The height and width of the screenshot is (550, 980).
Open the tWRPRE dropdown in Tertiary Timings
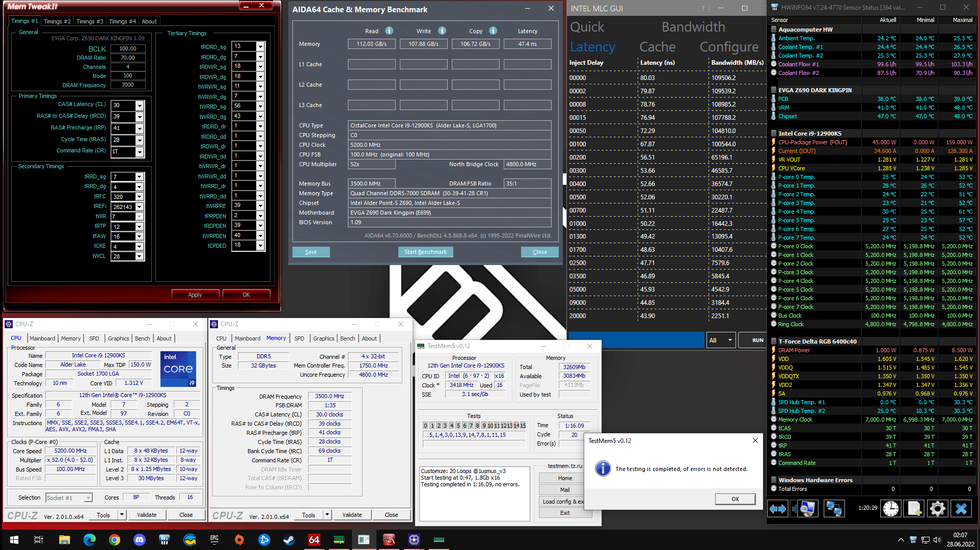[x=260, y=205]
